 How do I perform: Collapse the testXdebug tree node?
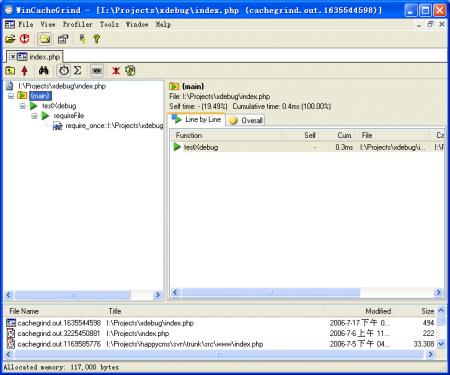tap(23, 106)
